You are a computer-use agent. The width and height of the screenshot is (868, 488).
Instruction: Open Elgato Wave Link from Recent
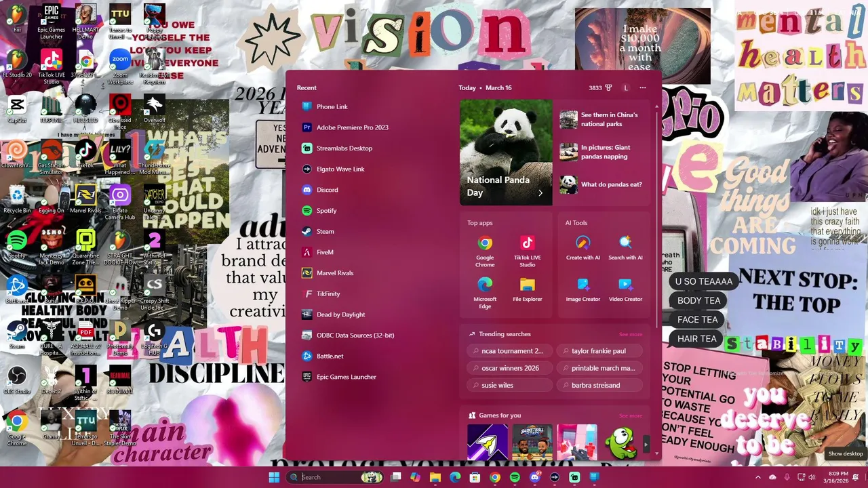coord(370,169)
